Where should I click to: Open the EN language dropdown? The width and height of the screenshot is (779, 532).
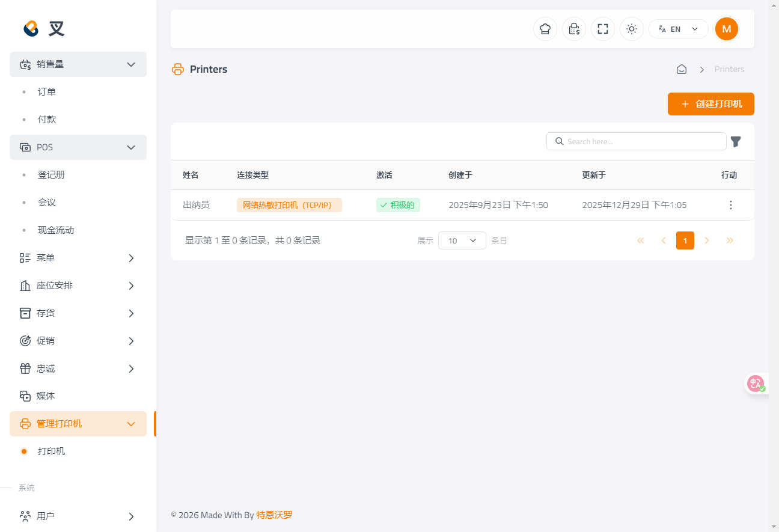(678, 29)
